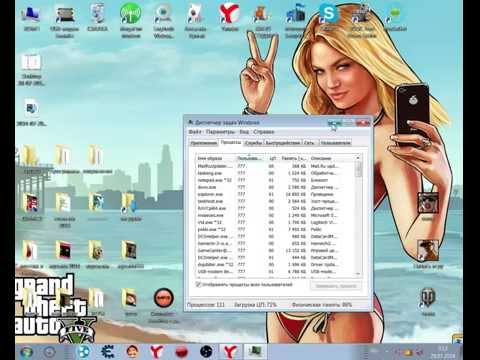Click the face avatar icon in the taskbar
The height and width of the screenshot is (360, 480).
[x=132, y=351]
